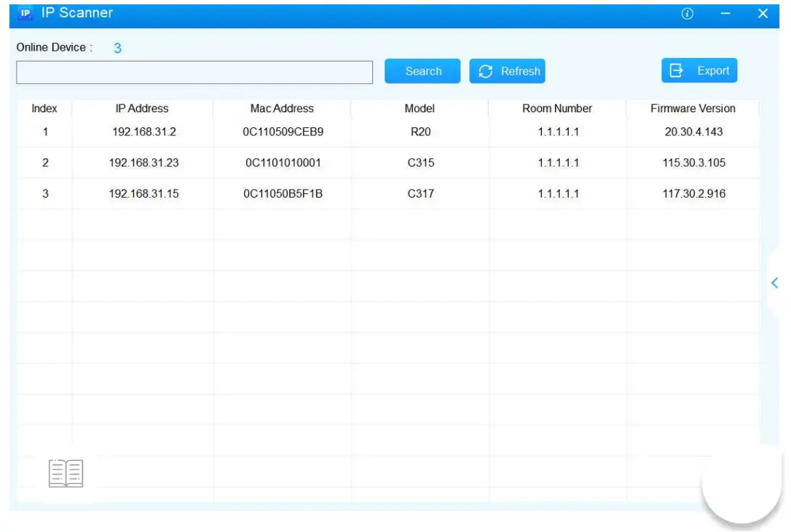The height and width of the screenshot is (532, 791).
Task: Click the Room Number column header
Action: point(556,109)
